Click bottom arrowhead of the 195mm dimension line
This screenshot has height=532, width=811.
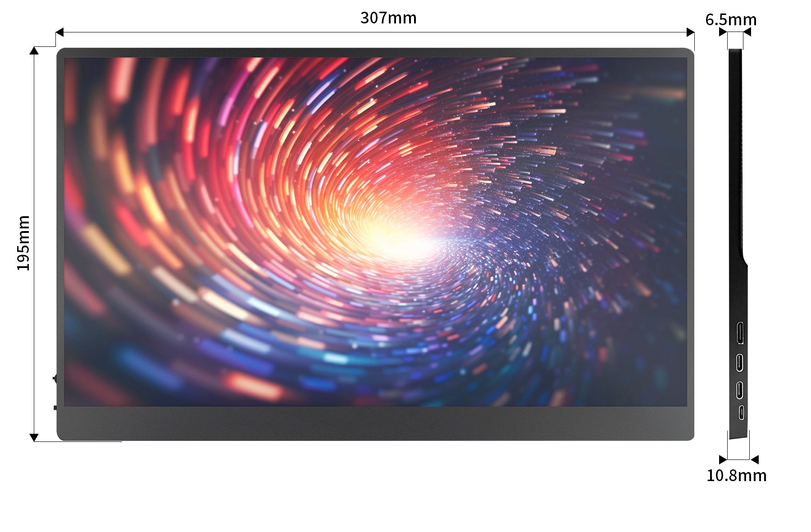point(34,437)
